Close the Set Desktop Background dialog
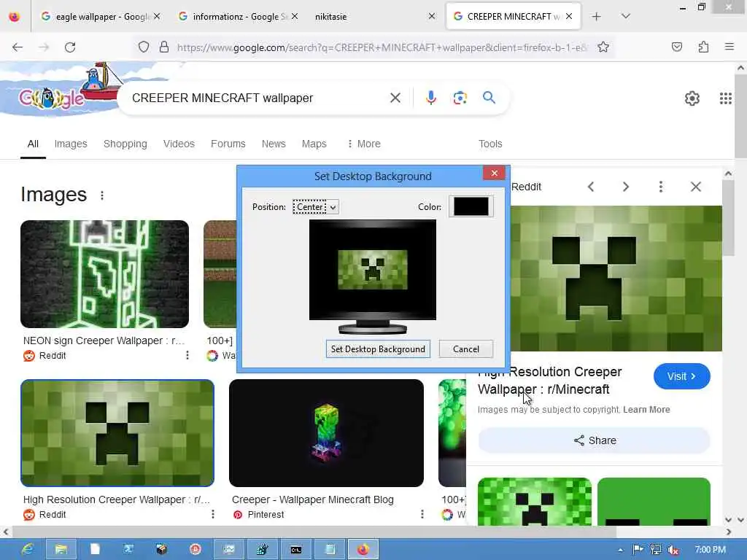 (494, 174)
